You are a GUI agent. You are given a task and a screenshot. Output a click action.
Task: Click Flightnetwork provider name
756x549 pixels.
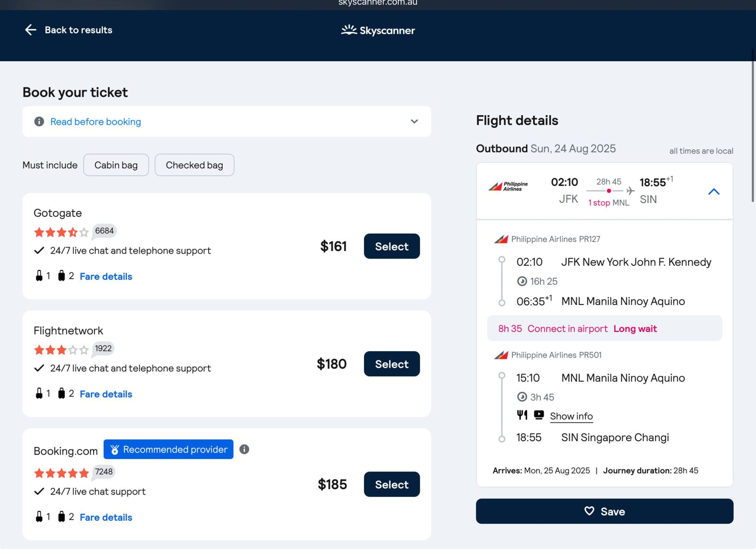[x=68, y=330]
